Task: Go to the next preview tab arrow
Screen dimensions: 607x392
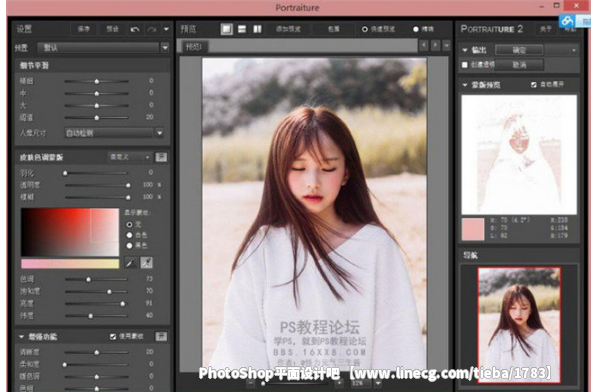Action: click(x=436, y=45)
